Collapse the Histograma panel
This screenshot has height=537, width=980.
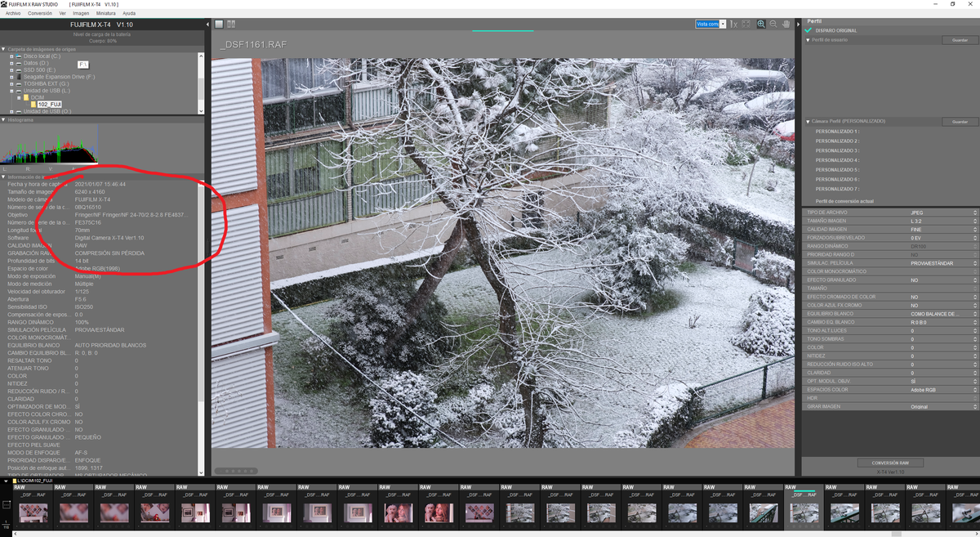click(3, 120)
